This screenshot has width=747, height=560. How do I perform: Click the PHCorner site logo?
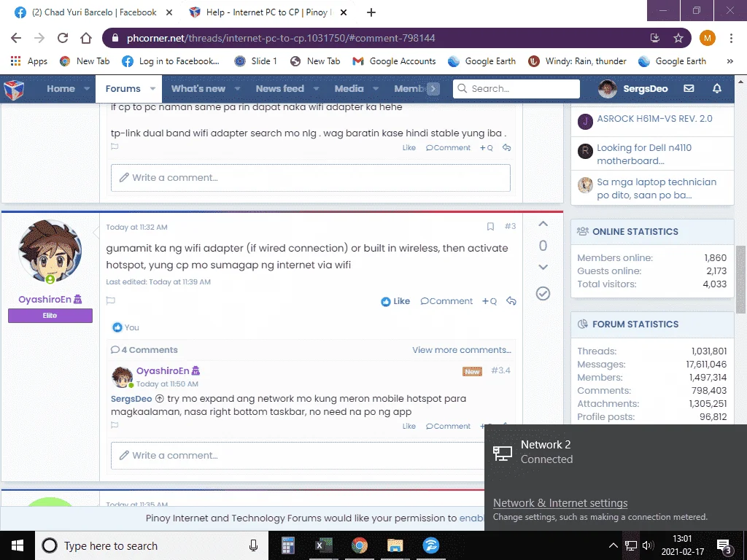[x=14, y=89]
